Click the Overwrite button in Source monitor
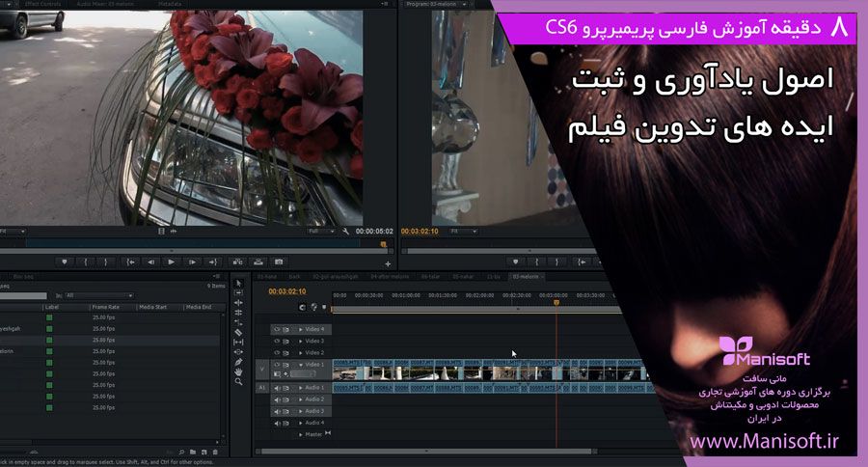Viewport: 868px width, 467px height. click(258, 262)
